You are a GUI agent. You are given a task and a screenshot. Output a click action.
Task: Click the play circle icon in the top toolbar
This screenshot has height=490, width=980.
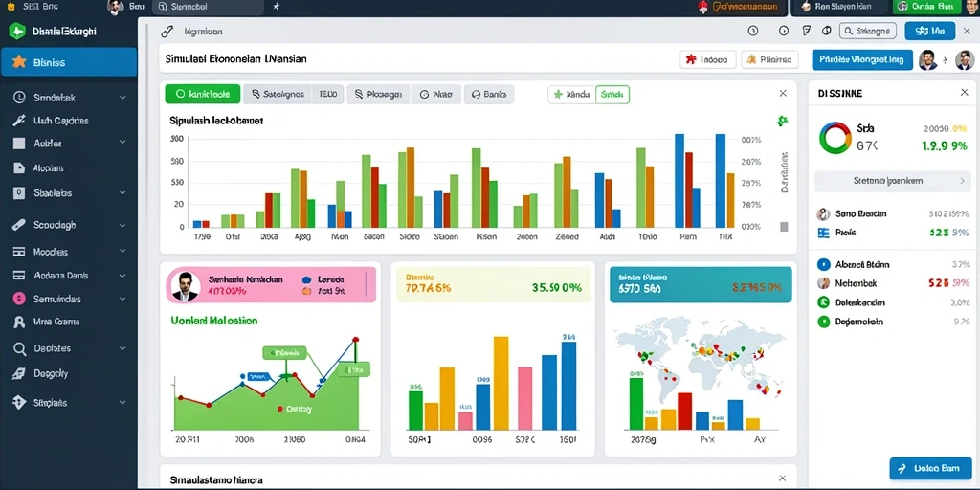coord(784,31)
